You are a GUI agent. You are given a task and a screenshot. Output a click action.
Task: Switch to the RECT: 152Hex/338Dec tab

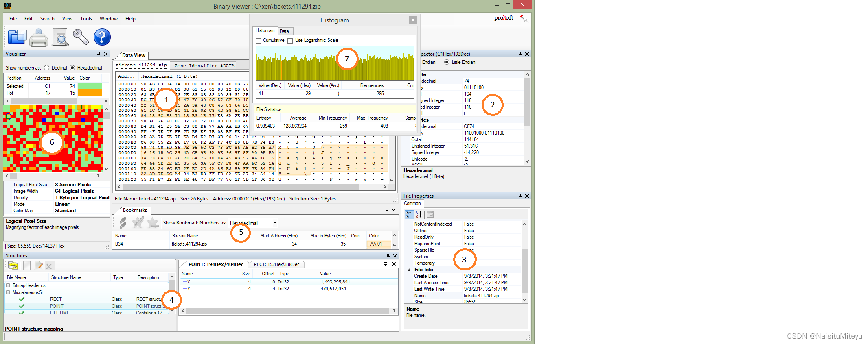tap(276, 264)
